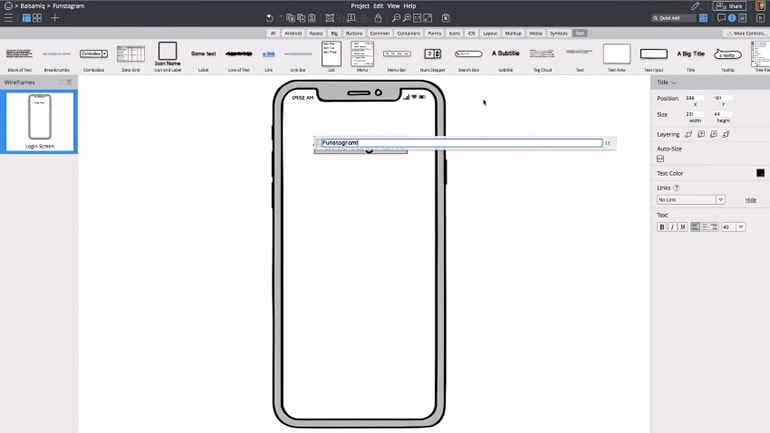This screenshot has height=433, width=770.
Task: Click the Share button
Action: click(730, 6)
